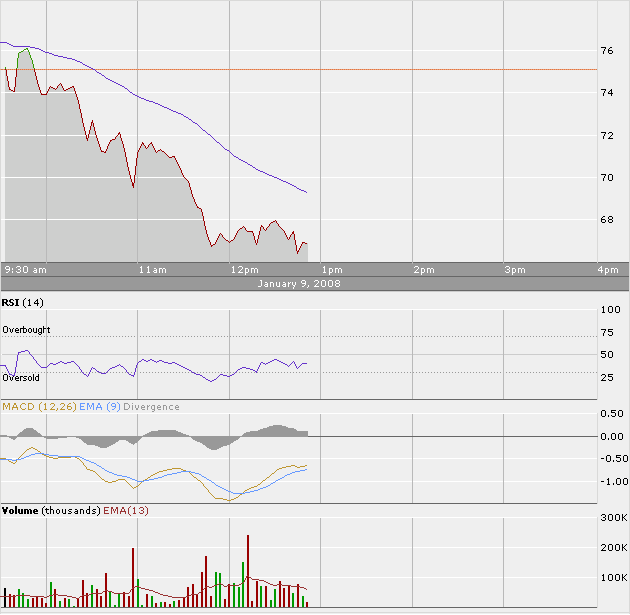
Task: Click the 2pm time axis marker
Action: [424, 269]
